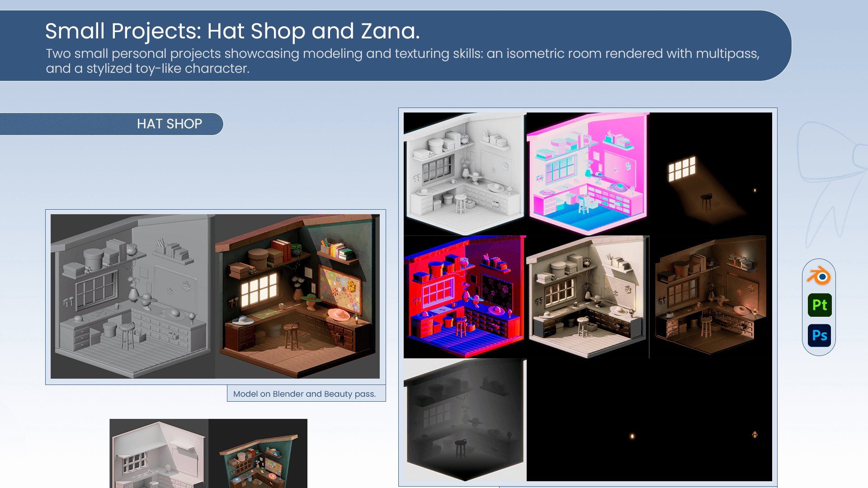Screen dimensions: 868x488
Task: Open the beige diffuse lighting pass image
Action: (588, 297)
